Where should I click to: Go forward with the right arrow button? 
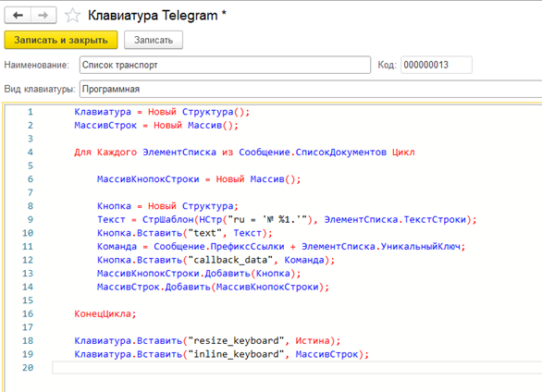43,15
